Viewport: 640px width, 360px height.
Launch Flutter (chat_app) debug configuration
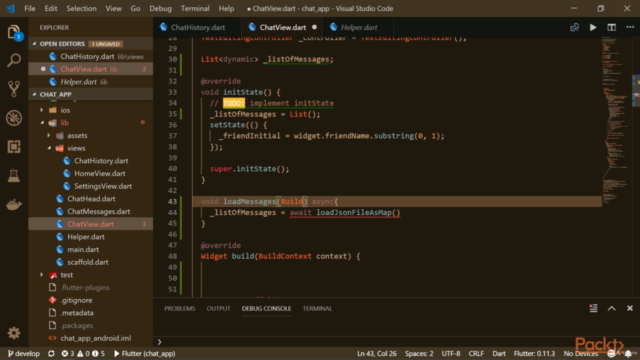tap(144, 353)
